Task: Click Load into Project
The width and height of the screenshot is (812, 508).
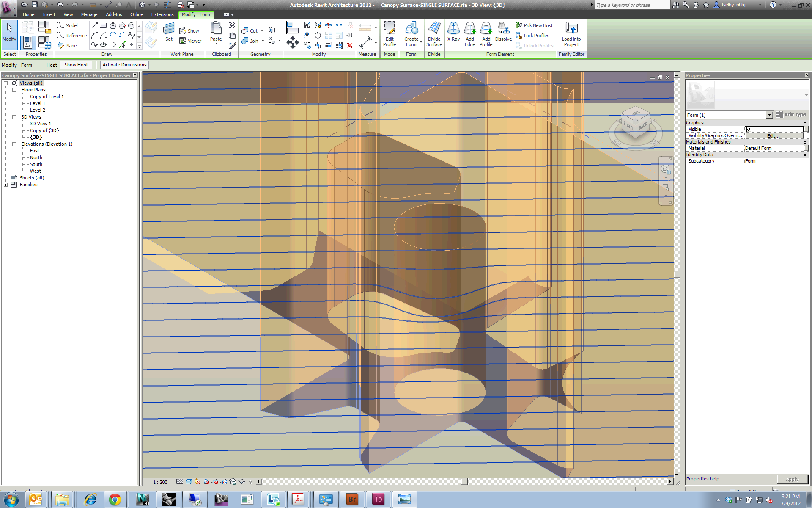Action: [571, 34]
